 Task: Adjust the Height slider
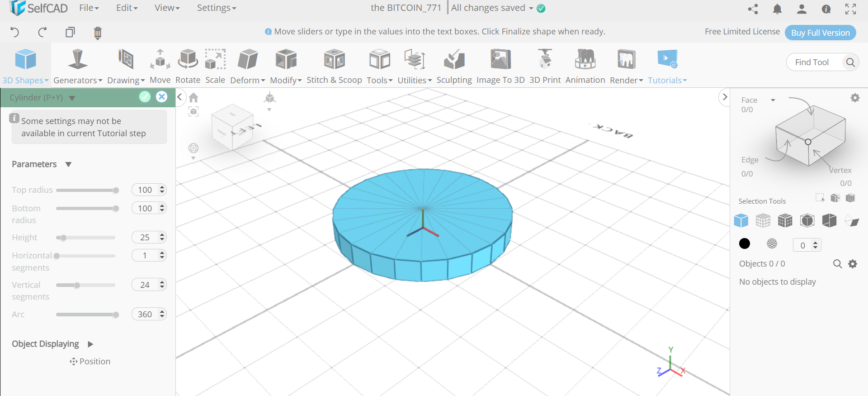click(x=86, y=238)
